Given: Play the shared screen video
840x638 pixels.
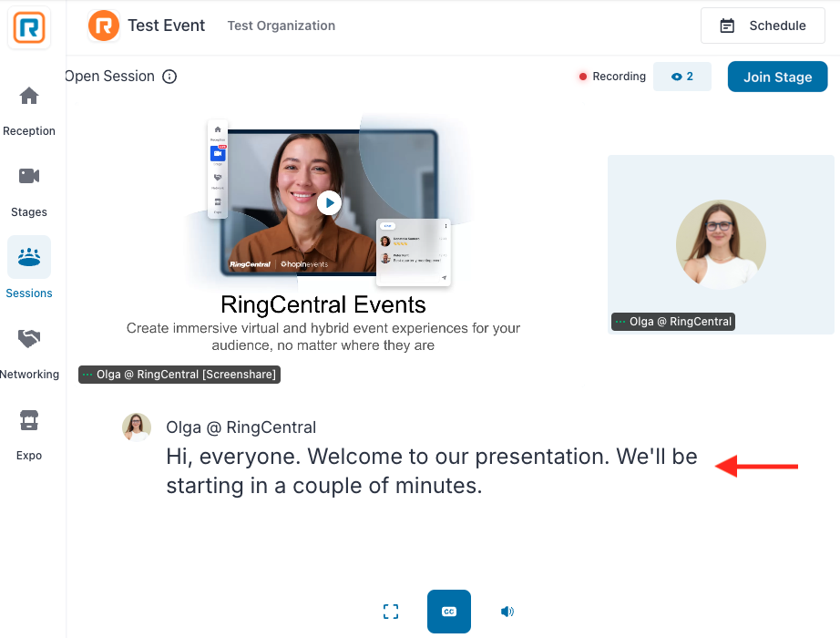Looking at the screenshot, I should 329,202.
